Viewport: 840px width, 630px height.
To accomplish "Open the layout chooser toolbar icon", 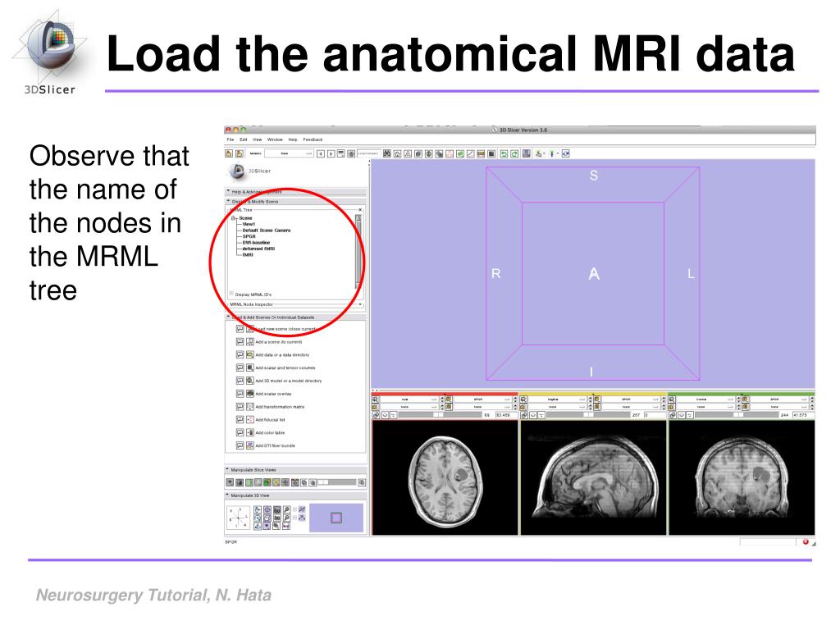I will 527,153.
